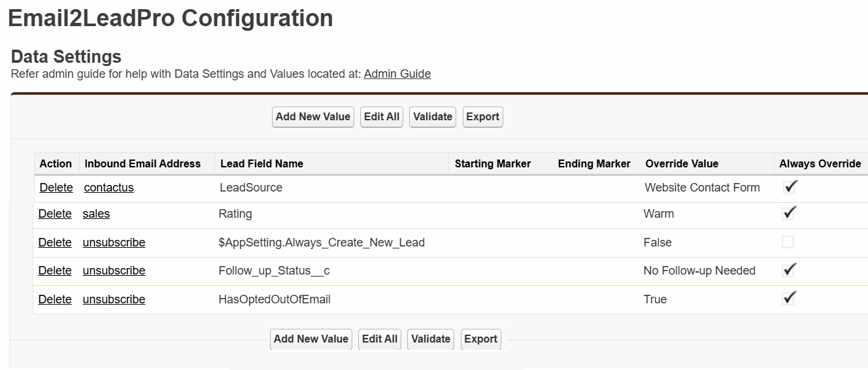Click the Override Value column header
This screenshot has width=868, height=370.
(x=681, y=164)
